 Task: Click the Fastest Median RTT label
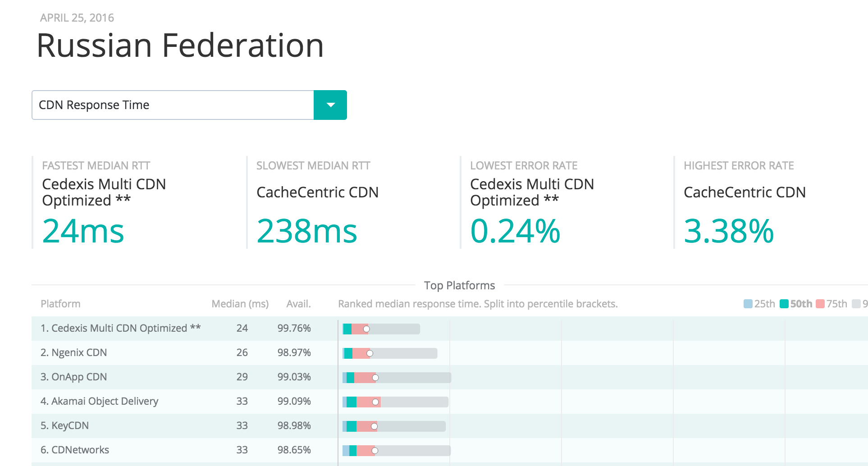coord(96,166)
